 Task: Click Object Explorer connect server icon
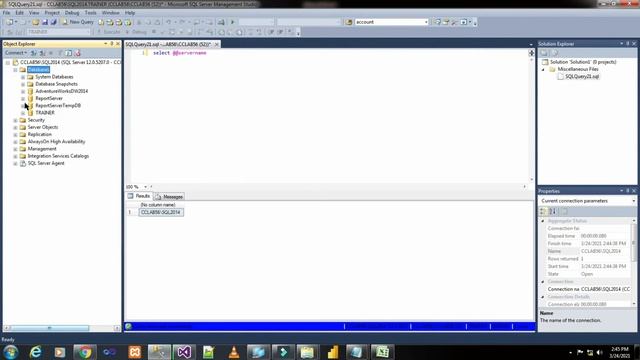tap(34, 53)
